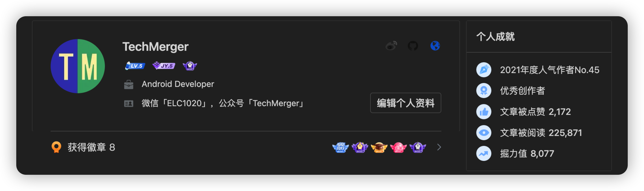The image size is (644, 191).
Task: Open the Weibo profile icon
Action: click(x=391, y=46)
